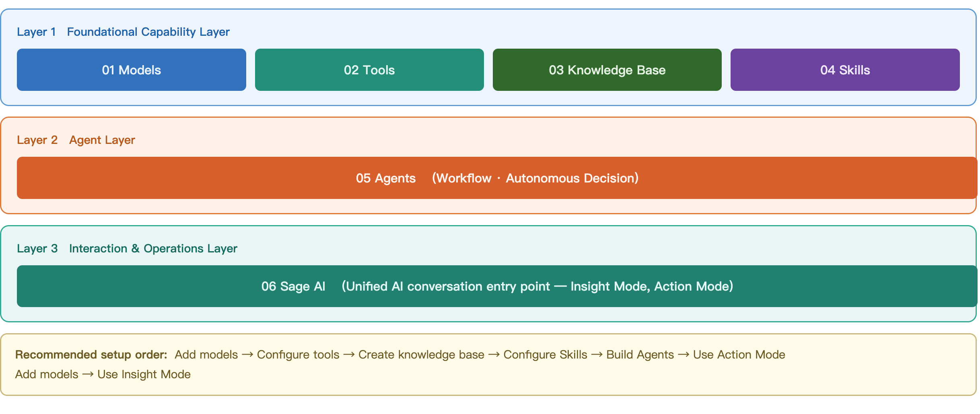The height and width of the screenshot is (414, 980).
Task: Click the arrow before Use Insight Mode
Action: (88, 375)
